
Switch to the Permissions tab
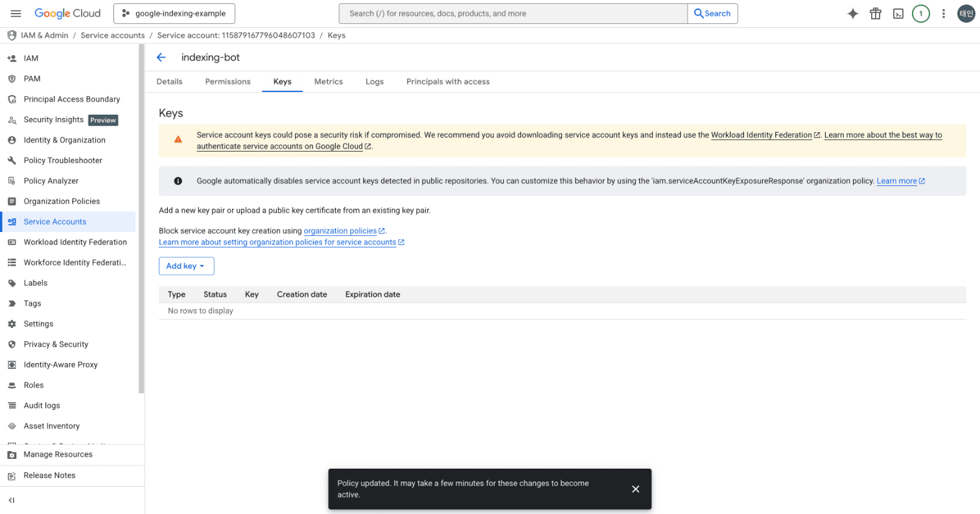[x=227, y=82]
